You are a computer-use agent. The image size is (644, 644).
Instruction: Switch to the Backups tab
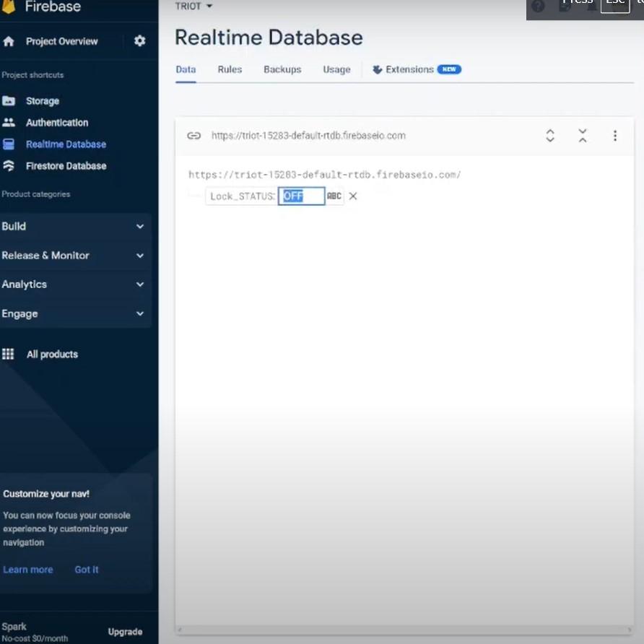tap(282, 69)
